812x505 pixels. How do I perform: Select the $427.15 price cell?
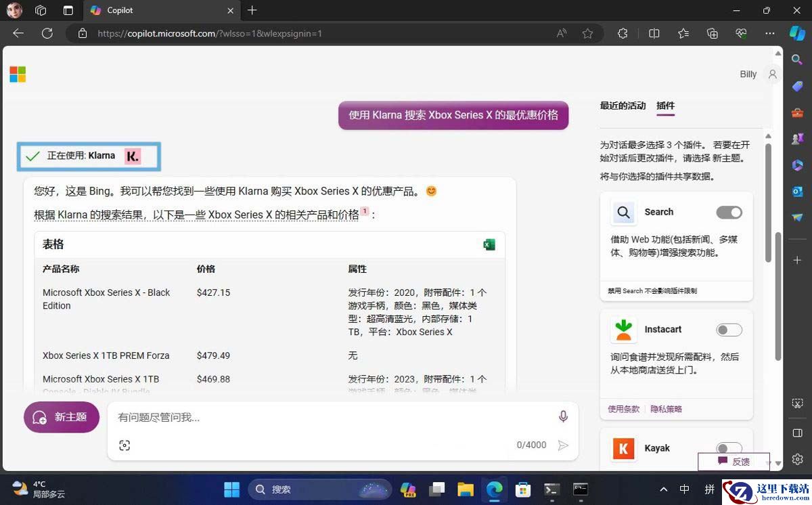tap(213, 293)
